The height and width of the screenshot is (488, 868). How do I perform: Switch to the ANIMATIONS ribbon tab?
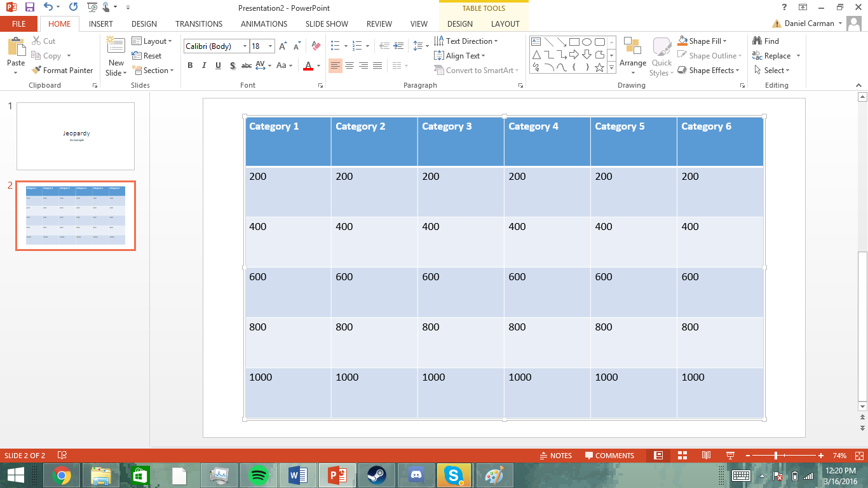point(264,24)
